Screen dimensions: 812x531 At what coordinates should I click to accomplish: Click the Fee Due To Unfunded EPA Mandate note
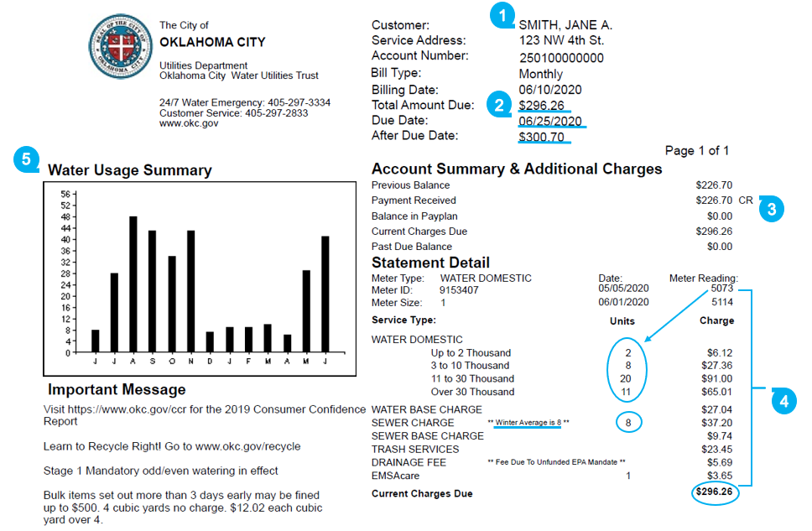[557, 462]
